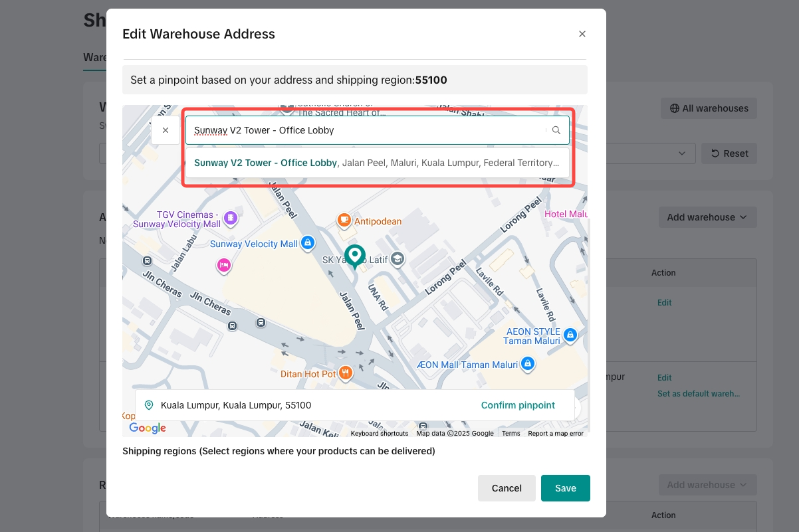Click the Ditan Hot Pot restaurant marker
Screen dimensions: 799x532
click(x=345, y=373)
